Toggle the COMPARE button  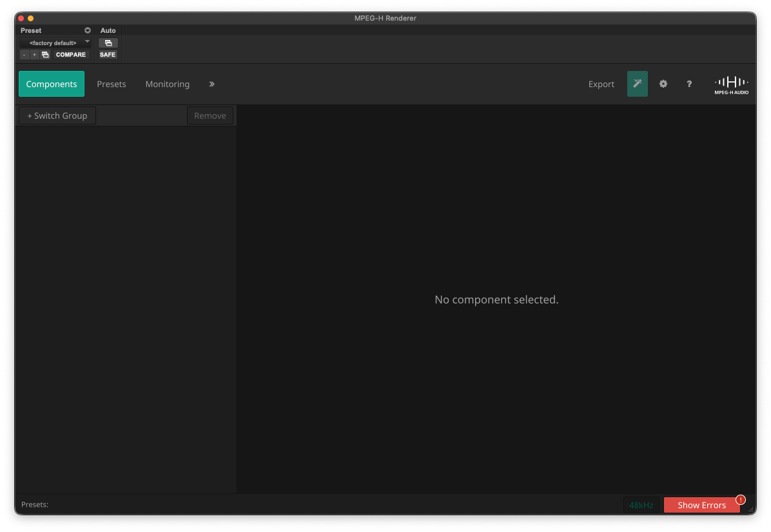(x=71, y=55)
